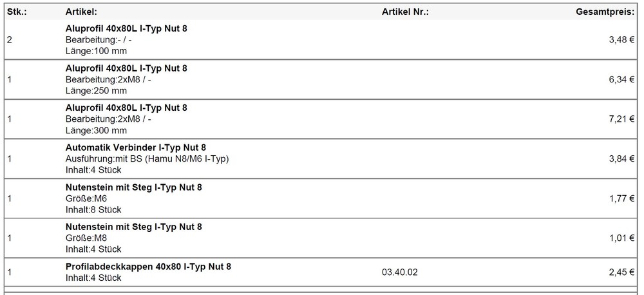Click the Länge:250 mm detail line
The height and width of the screenshot is (295, 644).
(x=96, y=91)
